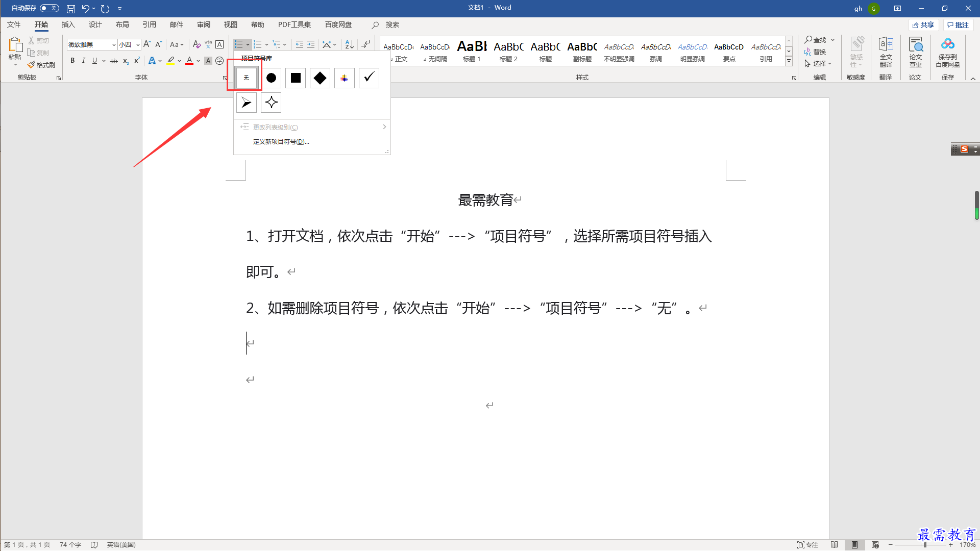Click the Show paragraph marks icon
980x551 pixels.
pos(366,44)
